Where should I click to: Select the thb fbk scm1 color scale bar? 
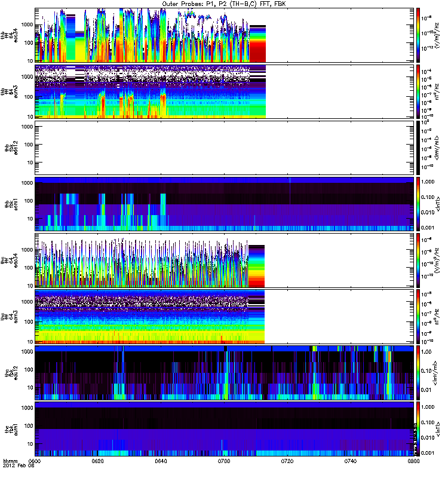[419, 204]
